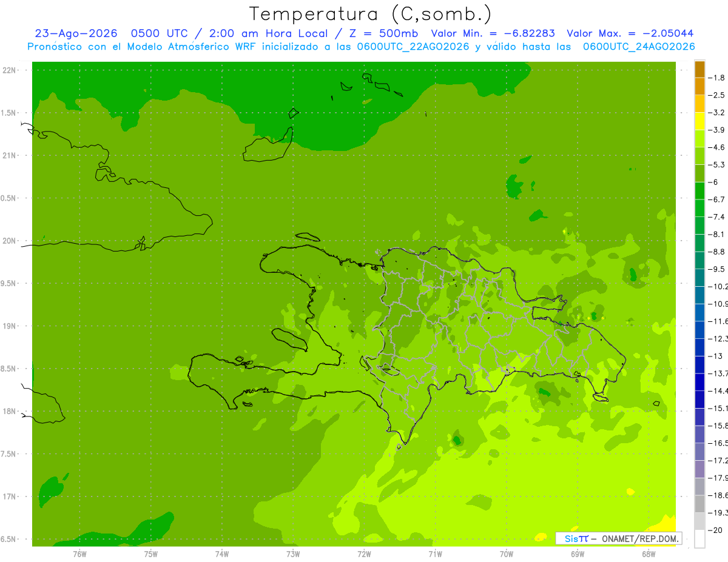Click the '-13' color scale value
Viewport: 728px width, 562px height.
tap(715, 356)
